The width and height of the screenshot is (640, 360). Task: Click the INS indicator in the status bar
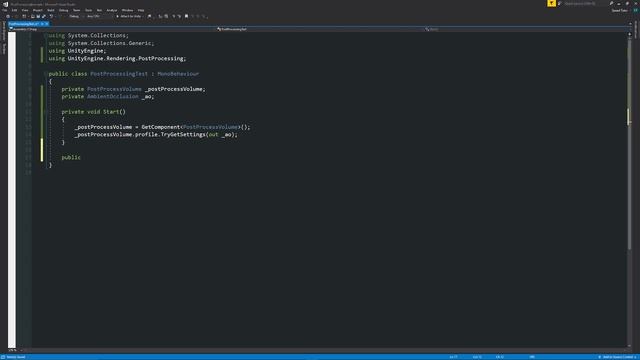click(x=532, y=357)
